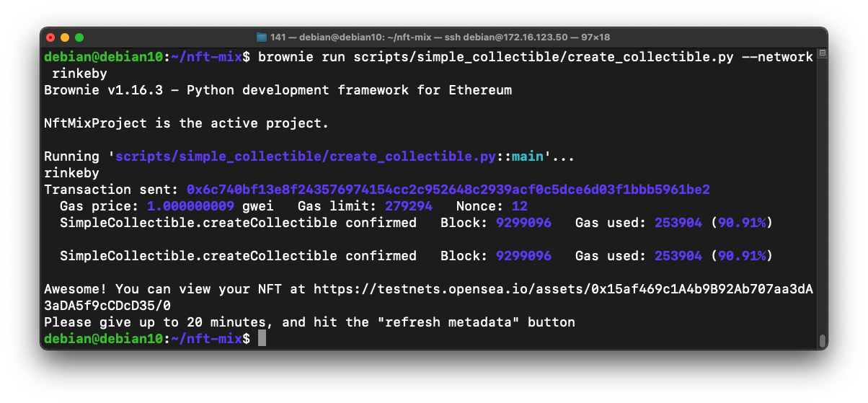Click the gray cursor block at the last prompt
The image size is (868, 403).
tap(262, 339)
